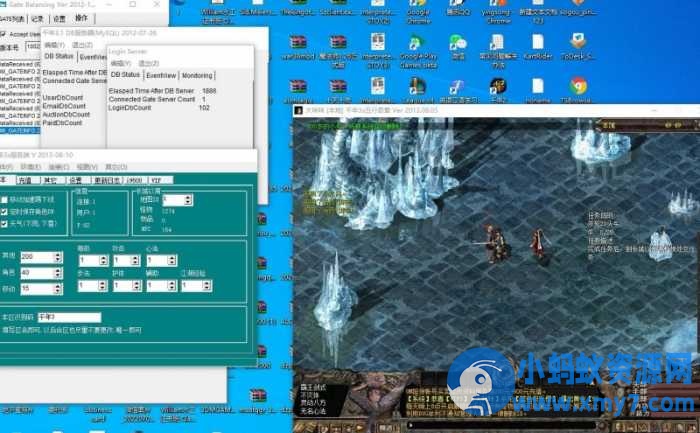
Task: Open the 其它(O) menu in teal server window
Action: tap(116, 167)
